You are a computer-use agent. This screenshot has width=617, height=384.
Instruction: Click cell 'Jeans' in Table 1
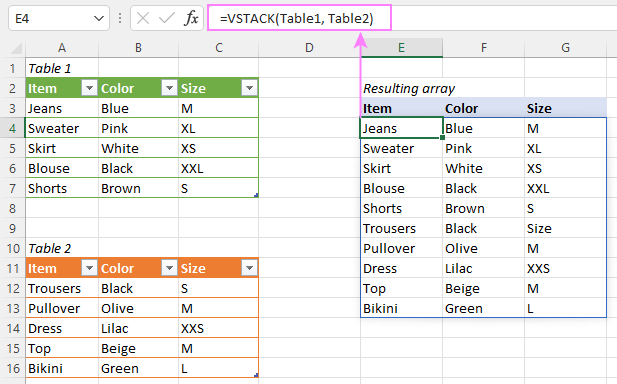coord(62,108)
